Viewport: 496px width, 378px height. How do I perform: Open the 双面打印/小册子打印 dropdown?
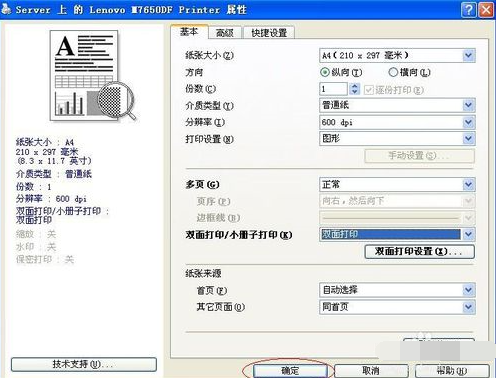pyautogui.click(x=397, y=234)
